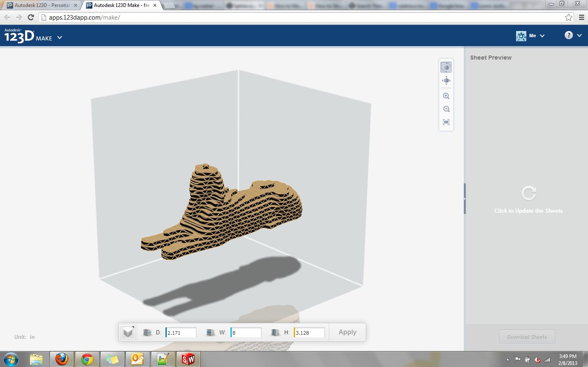Open the 123D Make app dropdown
588x367 pixels.
pyautogui.click(x=60, y=38)
